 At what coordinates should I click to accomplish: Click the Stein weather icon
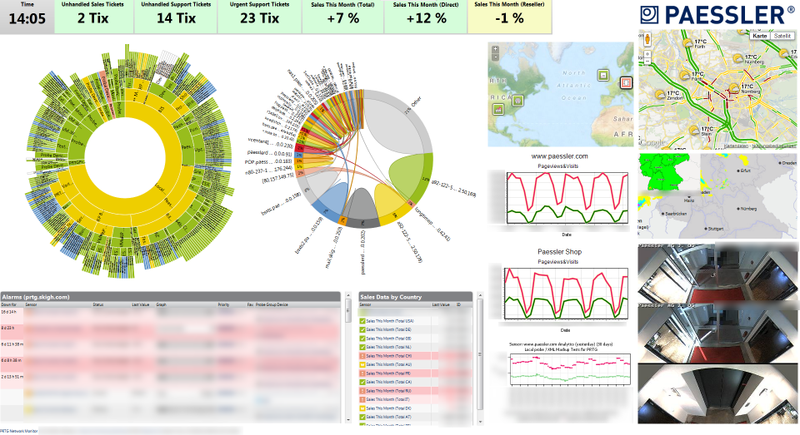[694, 131]
